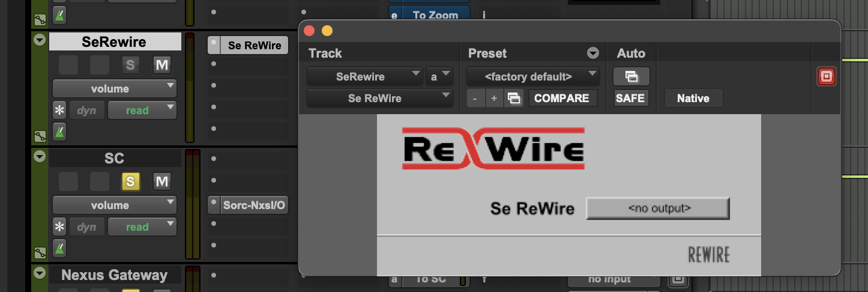Click the SC track freeze snowflake icon

59,227
